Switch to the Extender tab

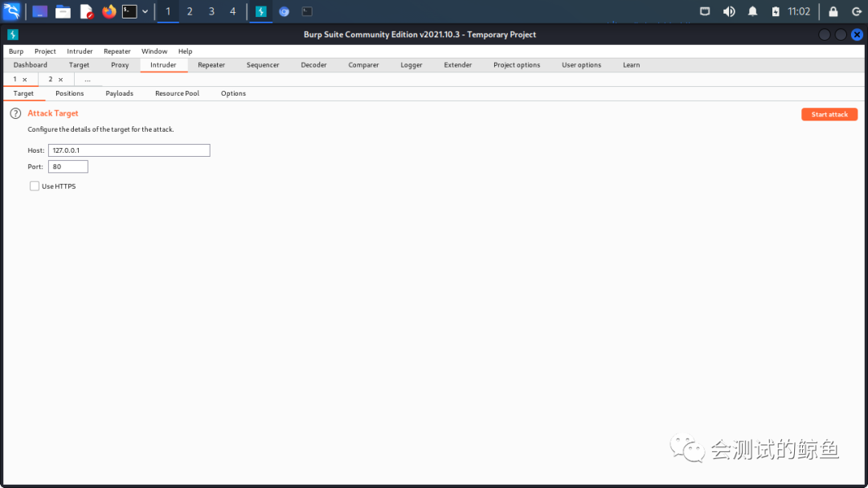point(458,65)
